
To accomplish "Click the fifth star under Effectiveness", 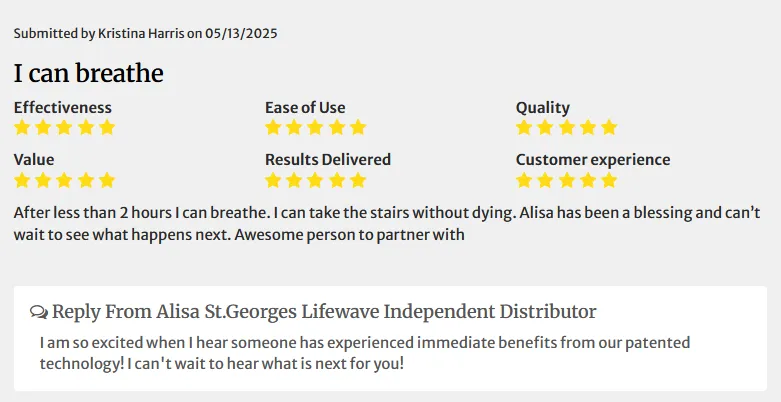I will point(107,128).
